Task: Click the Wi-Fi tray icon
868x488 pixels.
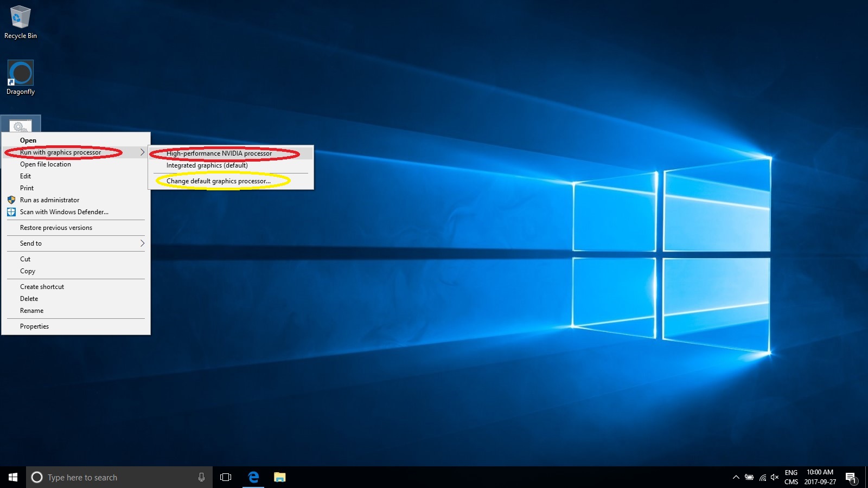Action: [763, 477]
